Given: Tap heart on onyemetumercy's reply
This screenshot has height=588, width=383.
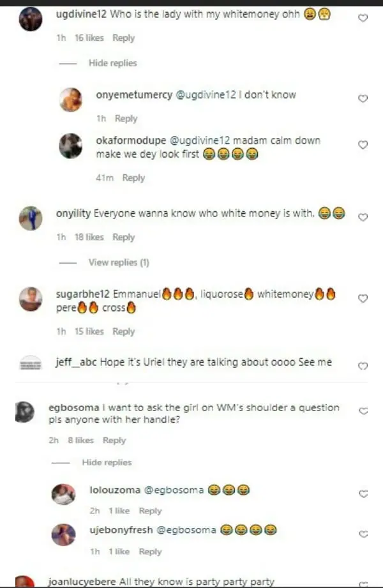Looking at the screenshot, I should [363, 98].
